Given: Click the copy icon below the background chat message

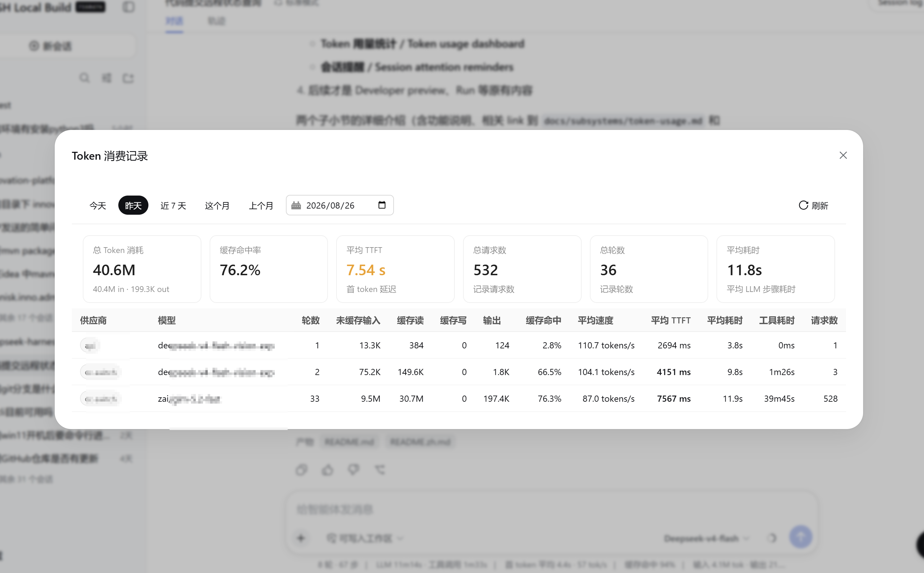Looking at the screenshot, I should (302, 470).
